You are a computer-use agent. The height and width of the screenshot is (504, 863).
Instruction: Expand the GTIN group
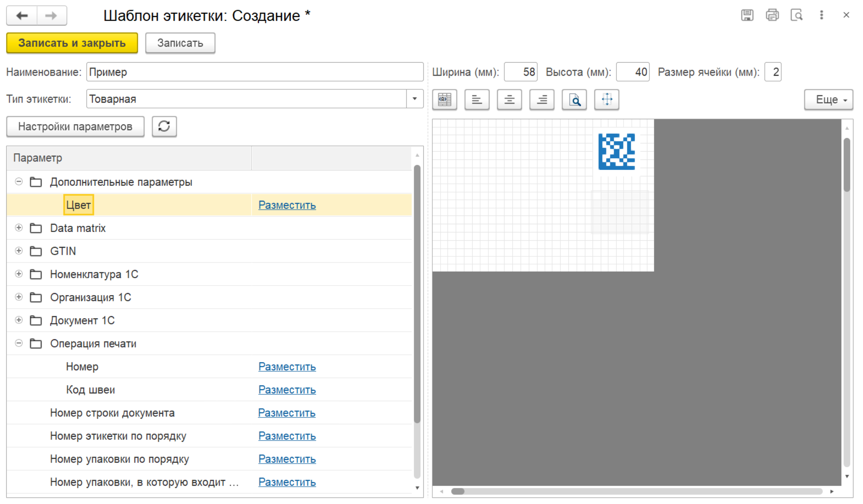tap(19, 251)
